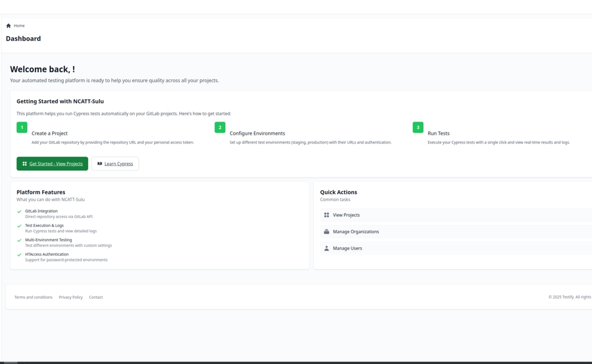
Task: Click the green step 3 badge
Action: tap(418, 127)
